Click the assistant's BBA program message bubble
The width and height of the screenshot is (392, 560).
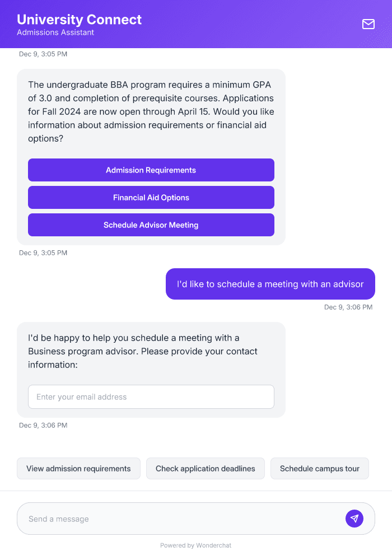(x=151, y=111)
